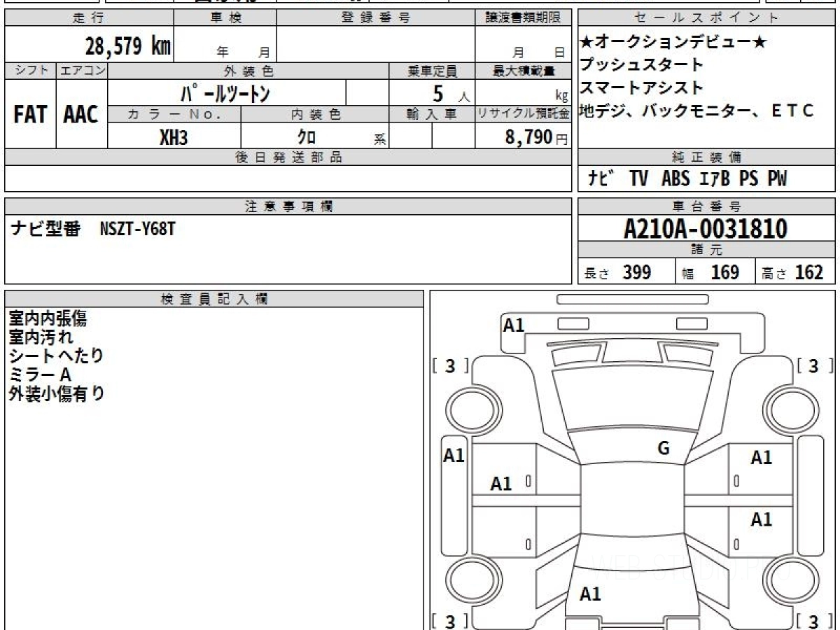Click the シフト header cell
Screen dimensions: 840x630
point(30,71)
